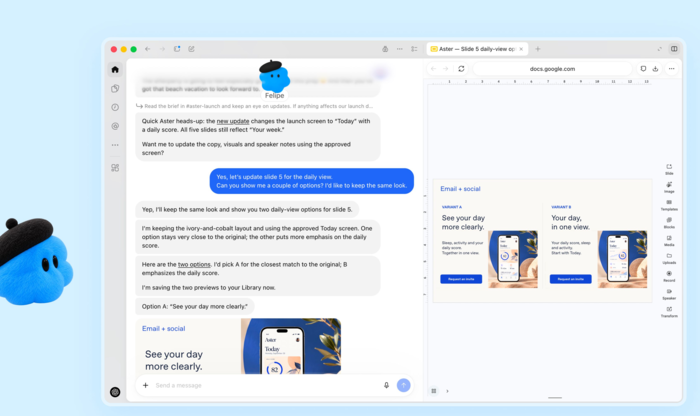
Task: Open the Uploads folder tool
Action: point(669,258)
